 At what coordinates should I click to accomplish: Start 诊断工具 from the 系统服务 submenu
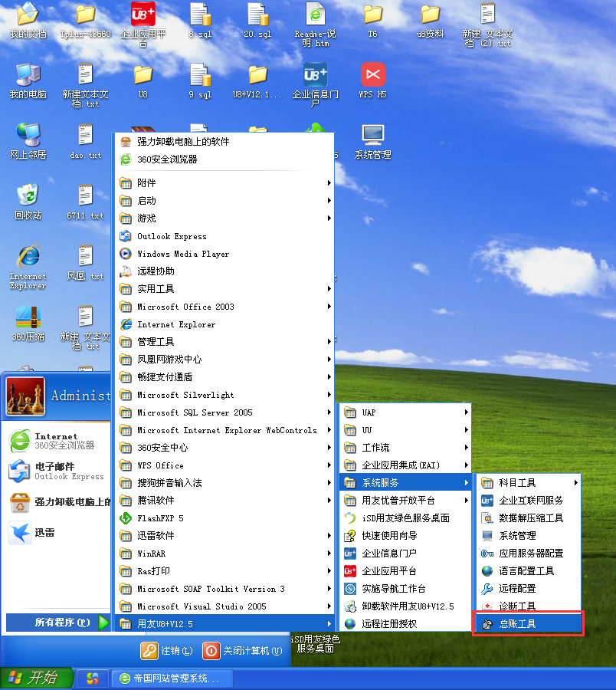point(527,605)
